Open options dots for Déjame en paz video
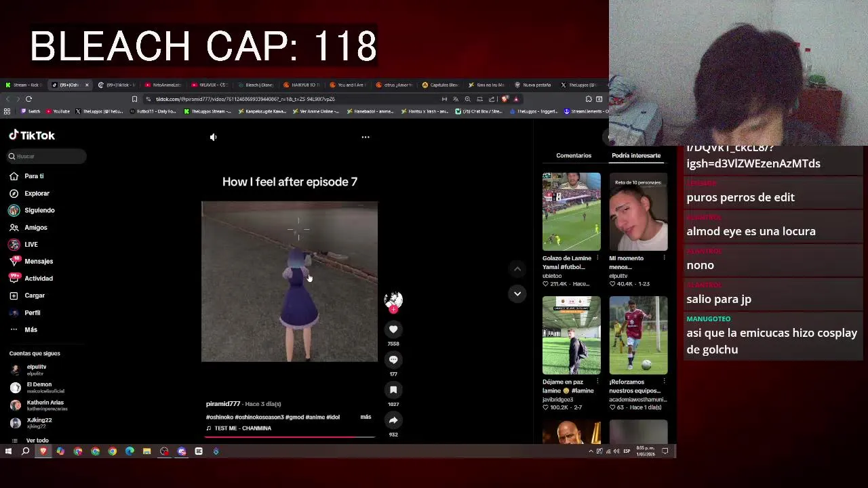This screenshot has height=488, width=868. (x=597, y=382)
